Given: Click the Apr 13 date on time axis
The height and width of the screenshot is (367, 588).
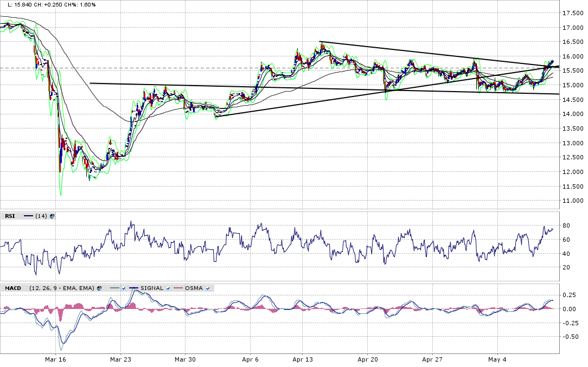Looking at the screenshot, I should coord(304,359).
